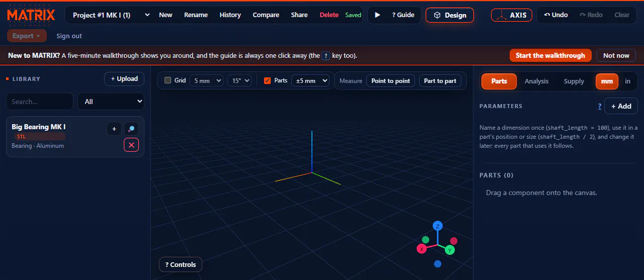The image size is (644, 280).
Task: Open the All category filter dropdown
Action: coord(111,102)
